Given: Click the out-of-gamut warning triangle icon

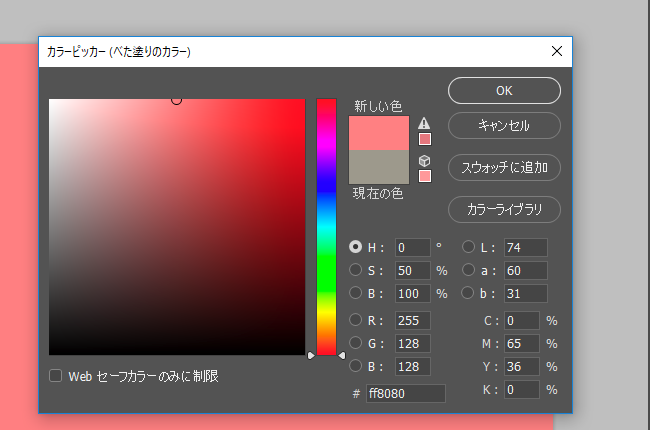Looking at the screenshot, I should click(424, 123).
